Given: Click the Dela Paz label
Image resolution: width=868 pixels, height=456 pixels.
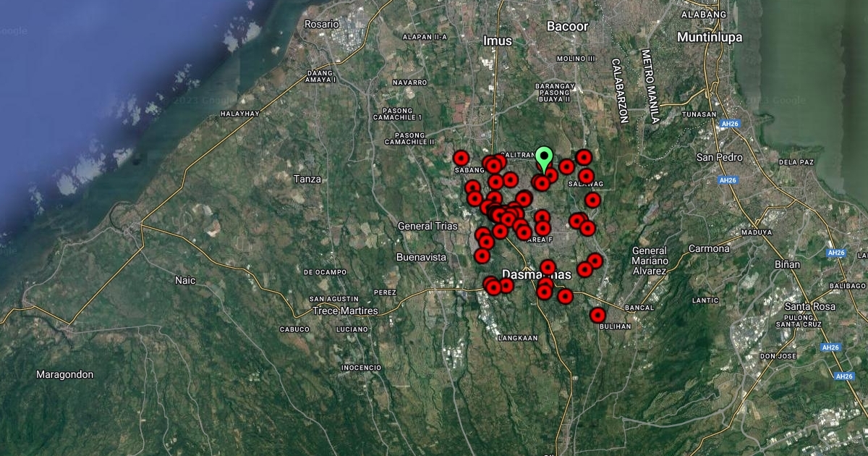Looking at the screenshot, I should [x=796, y=162].
